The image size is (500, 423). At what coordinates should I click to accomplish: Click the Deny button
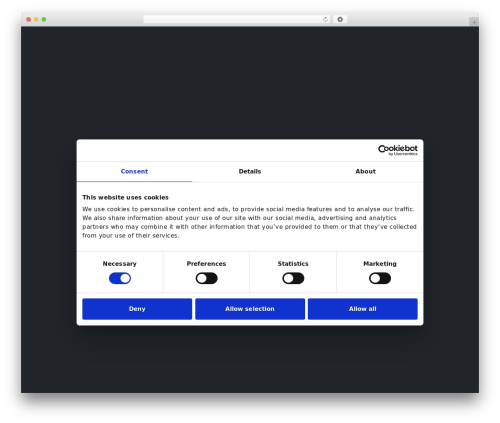tap(137, 309)
